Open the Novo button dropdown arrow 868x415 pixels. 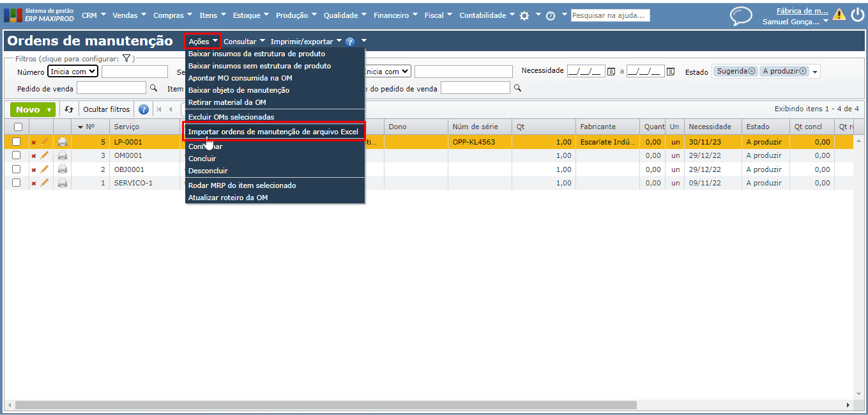(49, 110)
